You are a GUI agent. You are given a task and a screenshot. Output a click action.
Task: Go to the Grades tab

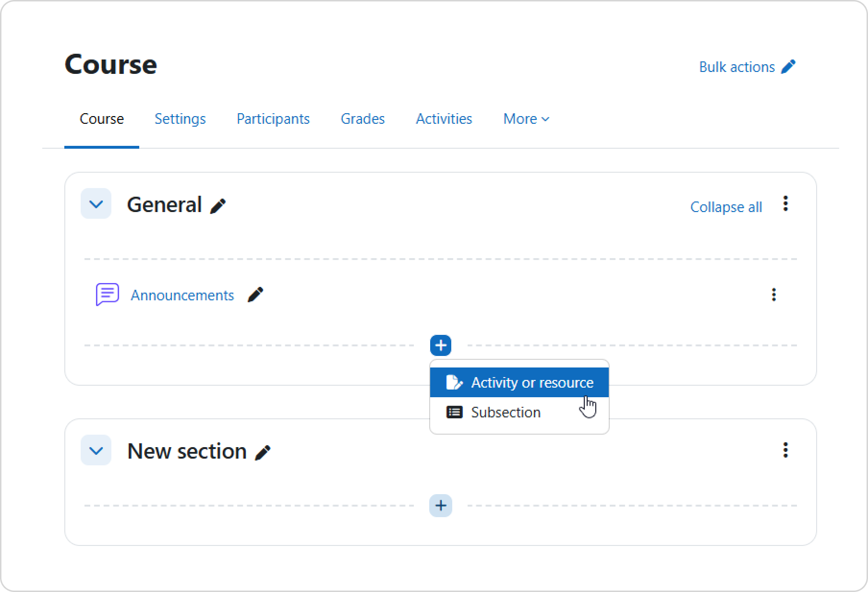pyautogui.click(x=362, y=118)
